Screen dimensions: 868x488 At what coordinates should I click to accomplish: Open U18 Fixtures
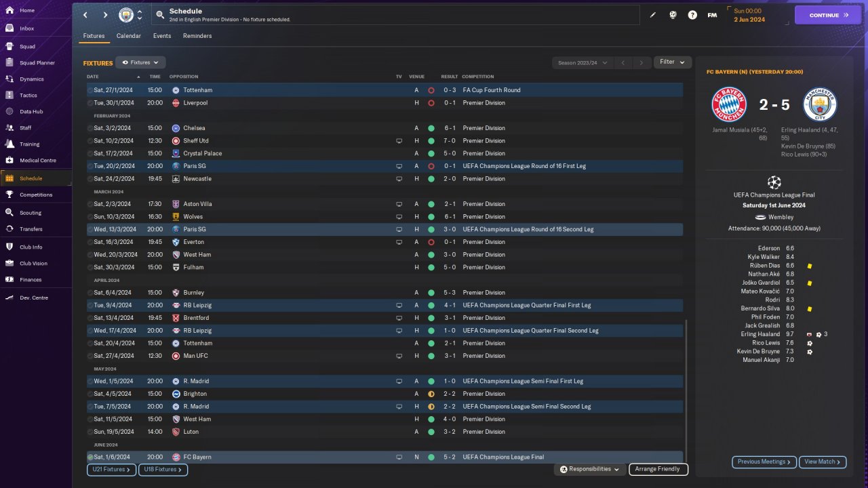pyautogui.click(x=163, y=470)
